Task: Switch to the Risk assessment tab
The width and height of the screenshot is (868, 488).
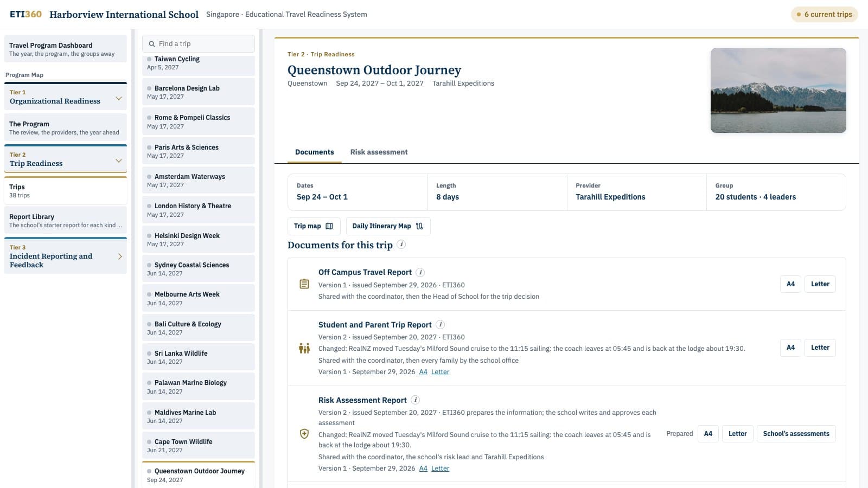Action: coord(379,152)
